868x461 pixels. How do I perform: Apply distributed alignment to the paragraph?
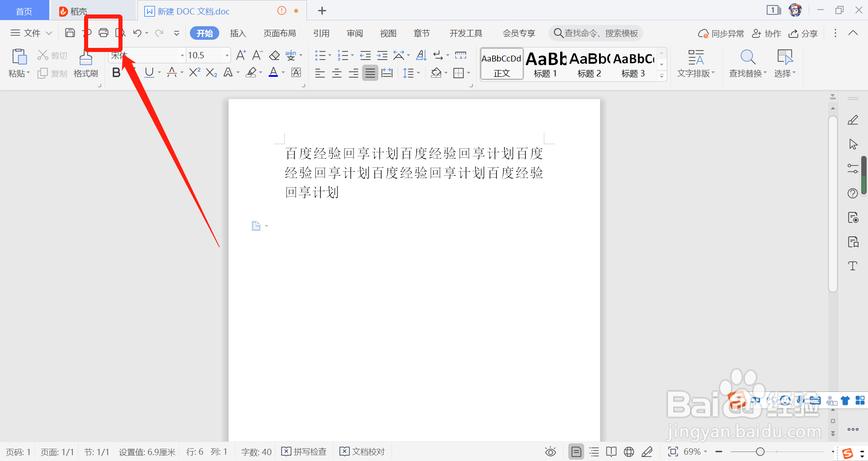[x=387, y=73]
